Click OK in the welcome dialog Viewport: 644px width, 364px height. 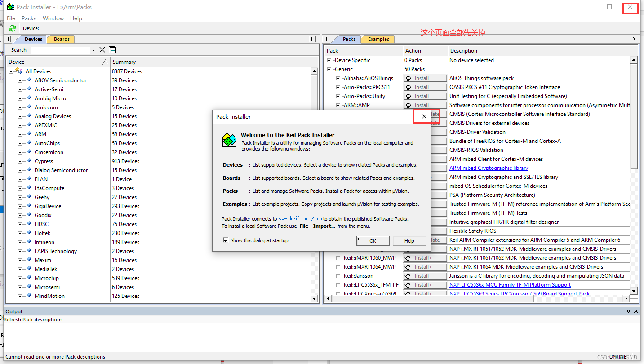click(x=373, y=241)
